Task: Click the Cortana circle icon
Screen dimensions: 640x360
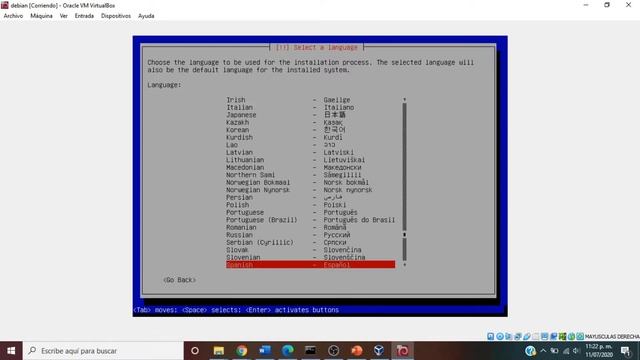Action: pos(195,351)
